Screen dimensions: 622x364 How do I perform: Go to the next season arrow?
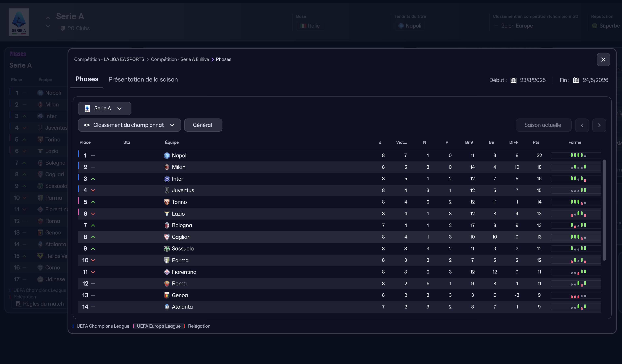point(599,125)
